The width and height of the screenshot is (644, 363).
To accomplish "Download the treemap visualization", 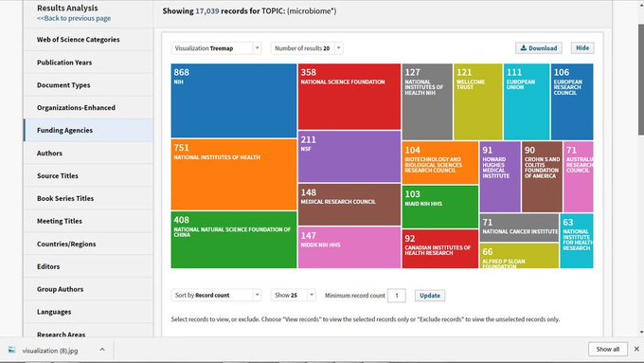I will tap(539, 48).
